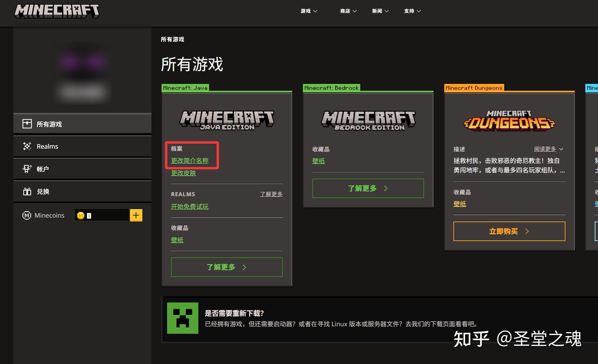Click the 所有游戏 sidebar grid icon
Viewport: 598px width, 364px height.
[27, 124]
